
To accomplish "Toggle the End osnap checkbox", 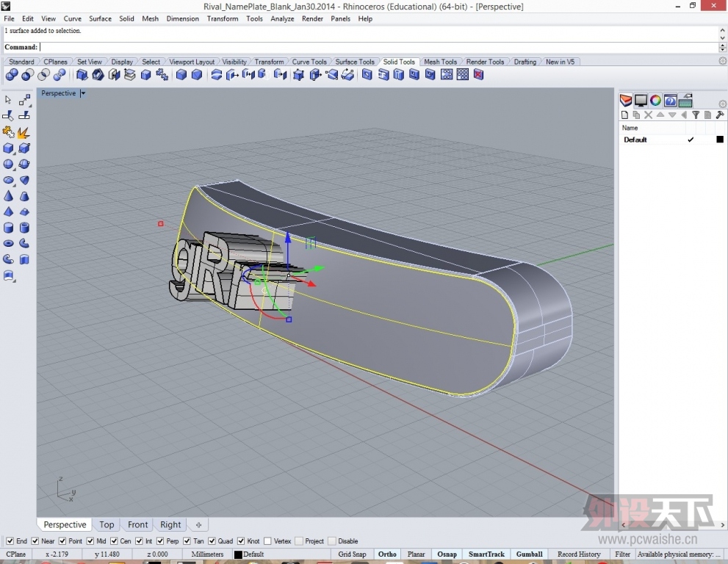I will (10, 540).
